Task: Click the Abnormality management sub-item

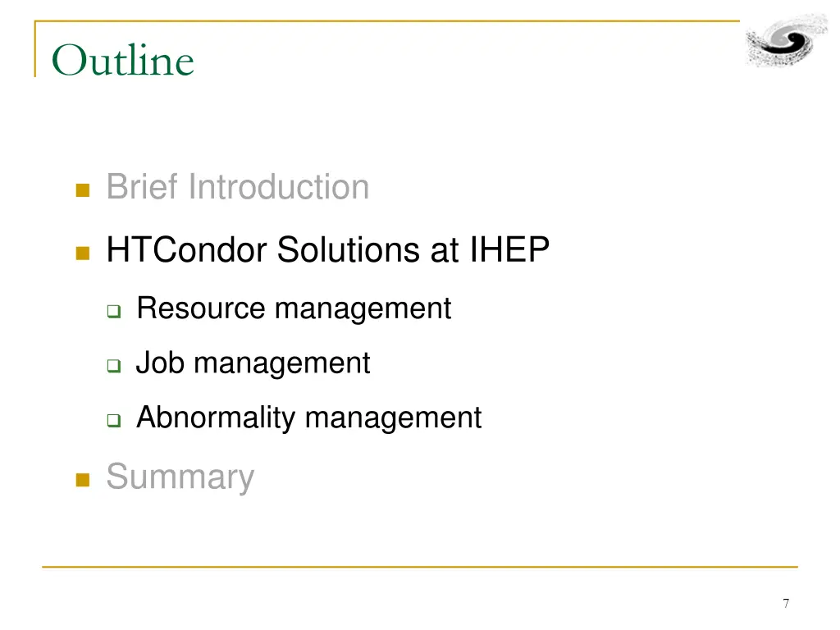Action: point(309,418)
